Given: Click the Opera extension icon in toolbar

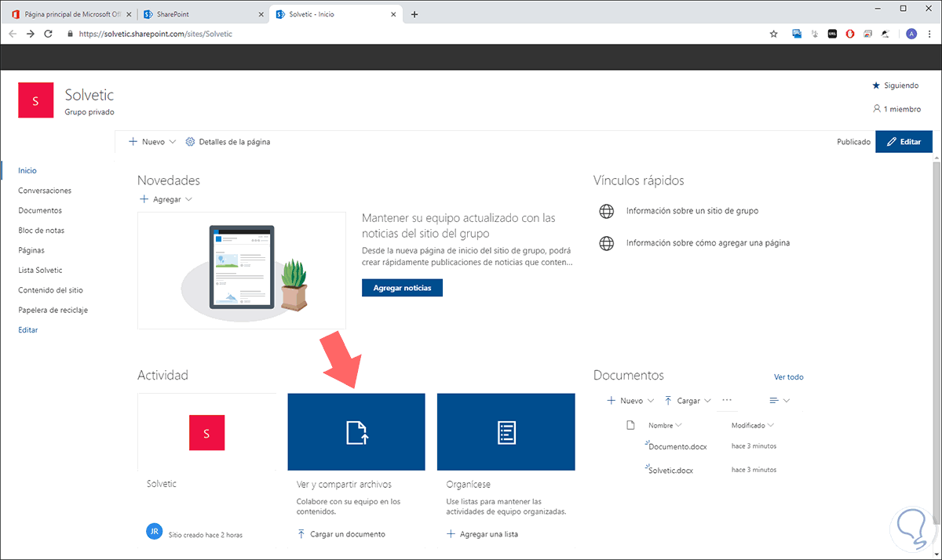Looking at the screenshot, I should [x=850, y=34].
